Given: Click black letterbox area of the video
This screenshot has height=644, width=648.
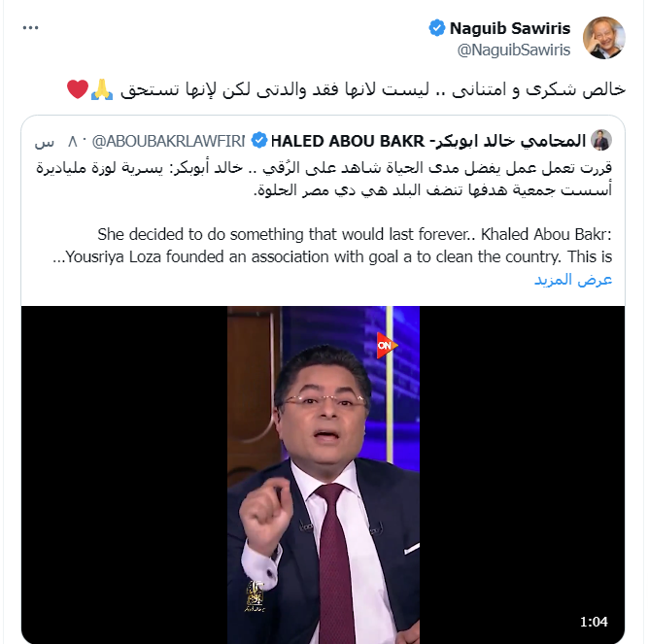Looking at the screenshot, I should click(x=124, y=475).
